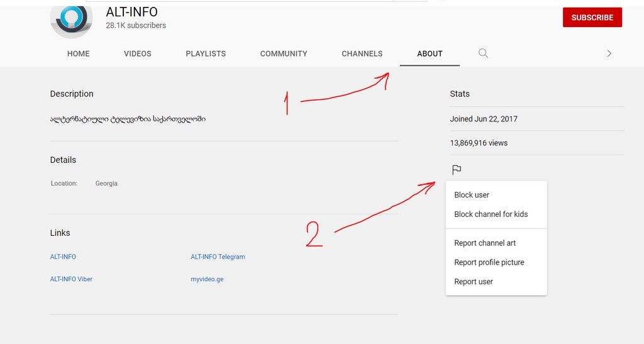This screenshot has height=344, width=644.
Task: Select the COMMUNITY tab
Action: coord(284,54)
